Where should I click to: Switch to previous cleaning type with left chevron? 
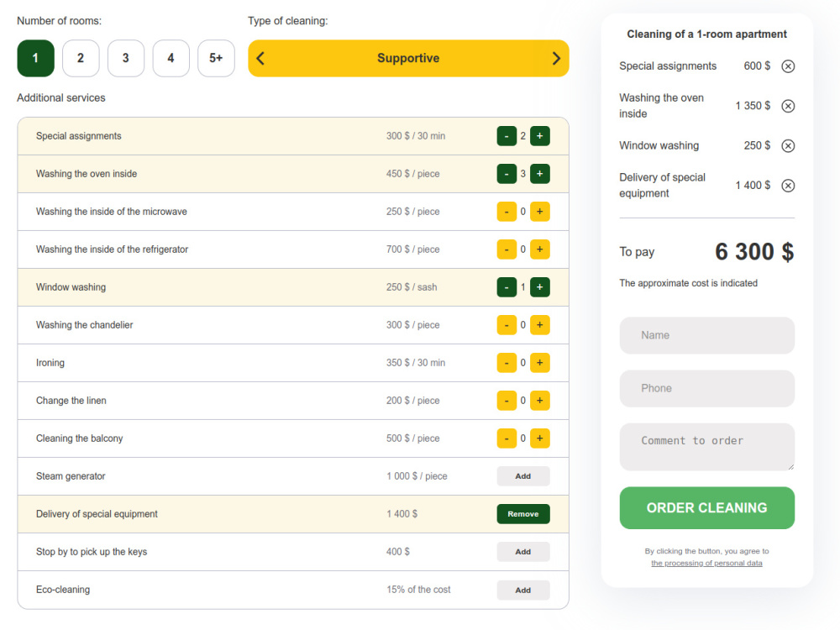pos(260,59)
